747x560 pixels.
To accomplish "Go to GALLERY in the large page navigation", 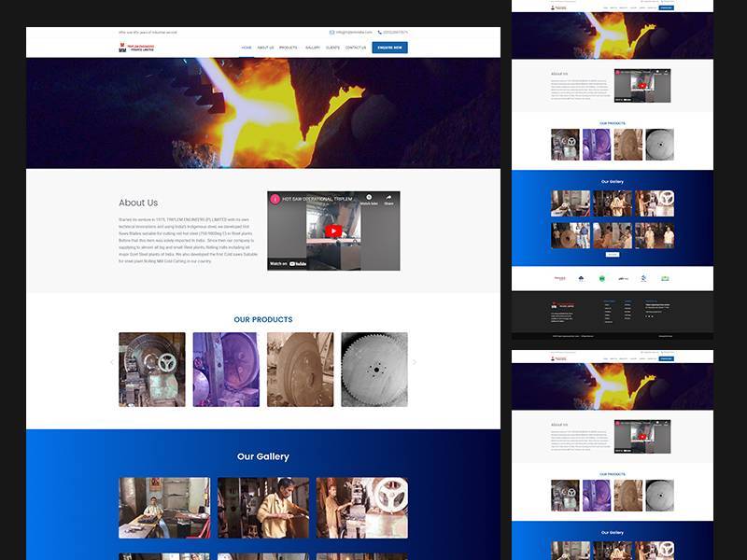I will [x=313, y=48].
